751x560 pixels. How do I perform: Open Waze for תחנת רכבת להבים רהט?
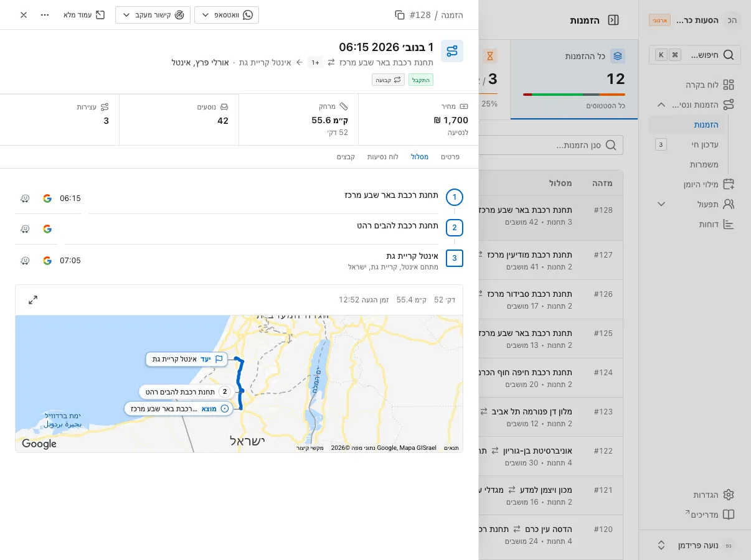(x=25, y=229)
